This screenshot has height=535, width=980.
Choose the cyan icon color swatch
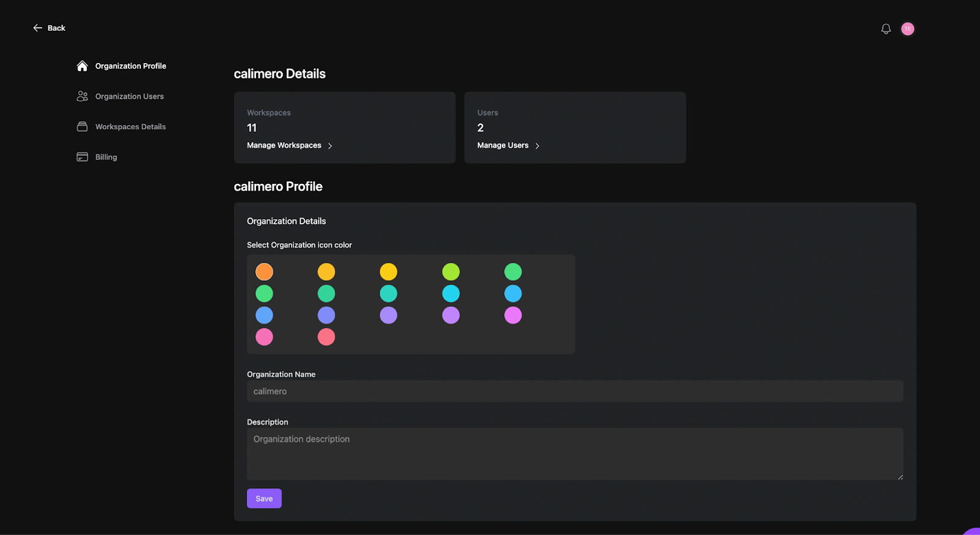(451, 294)
